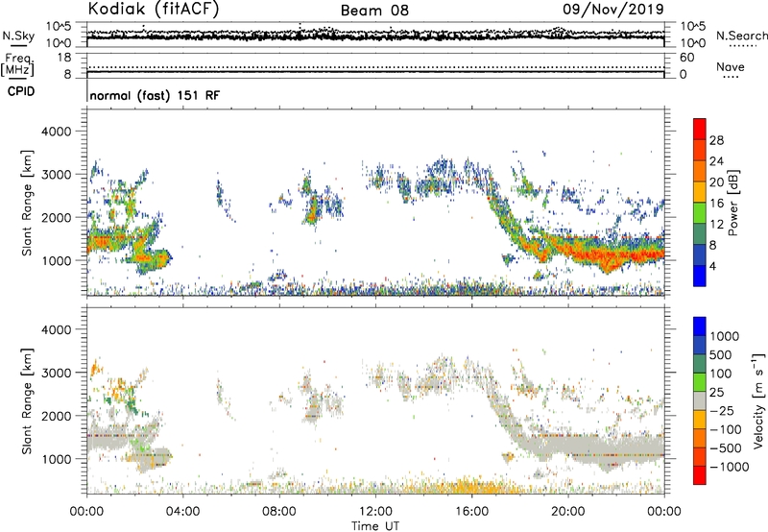Click the '16:00' time axis label
The image size is (768, 532).
coord(471,512)
